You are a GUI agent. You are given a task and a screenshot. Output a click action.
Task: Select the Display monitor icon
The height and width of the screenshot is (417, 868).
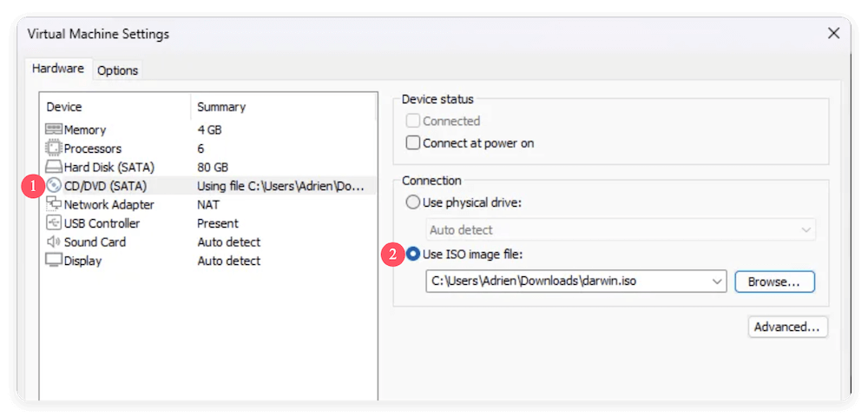[54, 261]
